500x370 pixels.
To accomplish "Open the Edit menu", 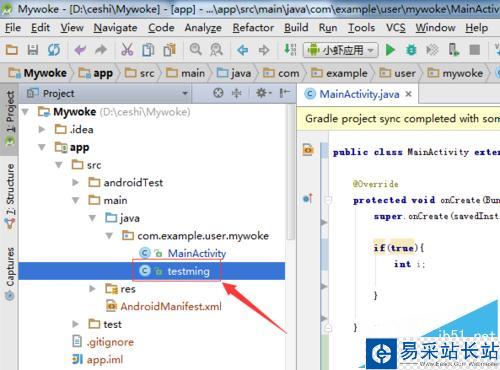I will click(x=40, y=28).
